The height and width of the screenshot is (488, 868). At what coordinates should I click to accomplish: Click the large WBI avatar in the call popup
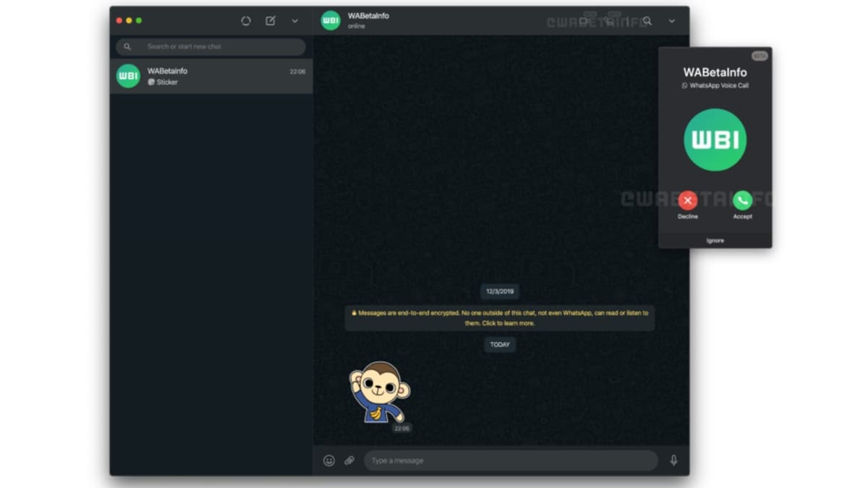coord(715,140)
